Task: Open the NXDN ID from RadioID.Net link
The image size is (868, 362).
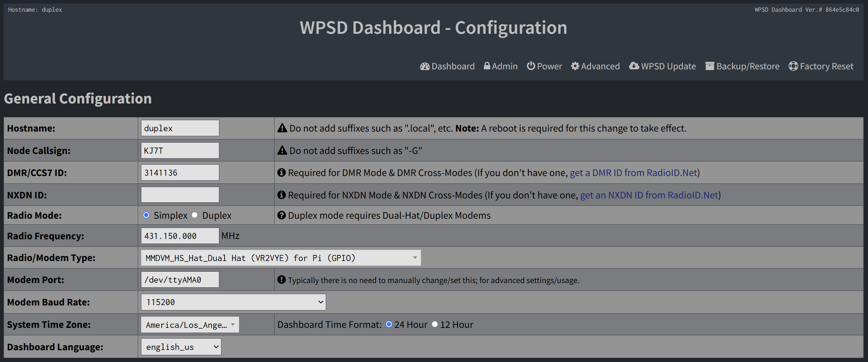Action: click(649, 195)
